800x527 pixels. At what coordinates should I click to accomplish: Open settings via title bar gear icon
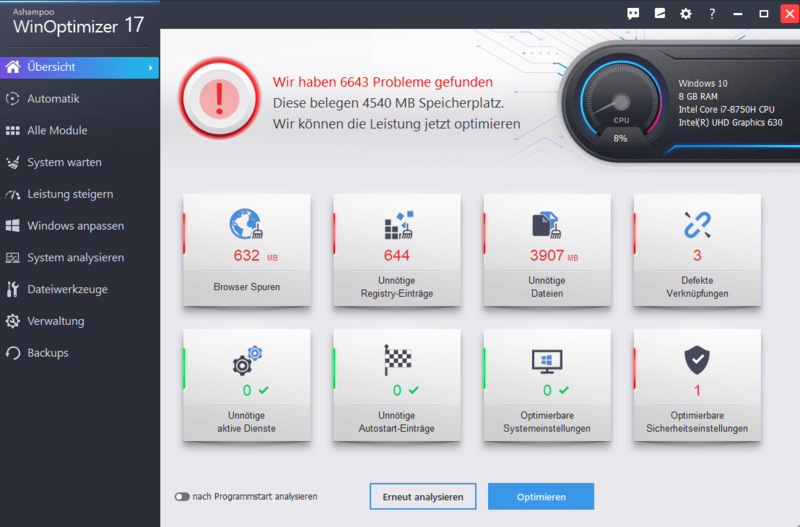[686, 14]
